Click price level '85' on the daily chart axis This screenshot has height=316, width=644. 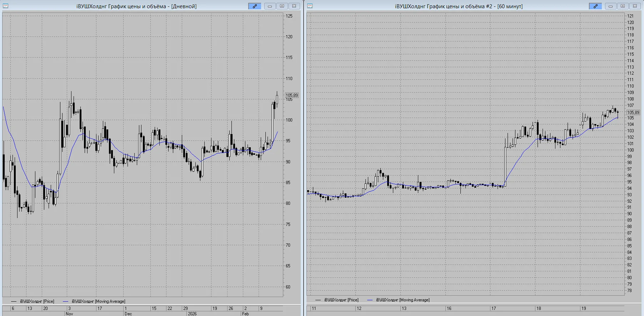click(x=288, y=183)
